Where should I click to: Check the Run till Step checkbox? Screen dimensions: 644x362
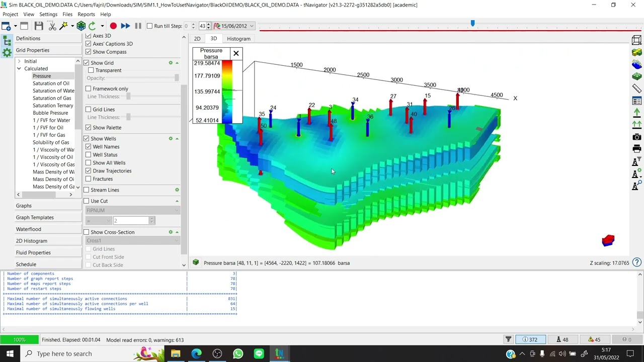[x=149, y=26]
